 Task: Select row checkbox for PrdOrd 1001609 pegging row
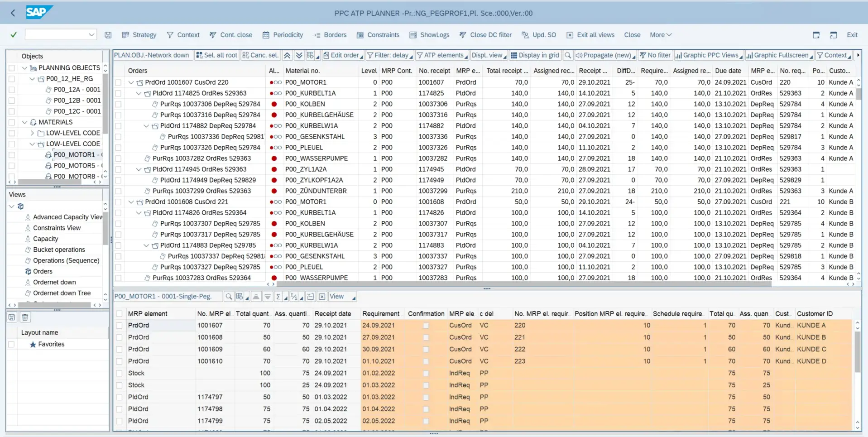pyautogui.click(x=119, y=349)
